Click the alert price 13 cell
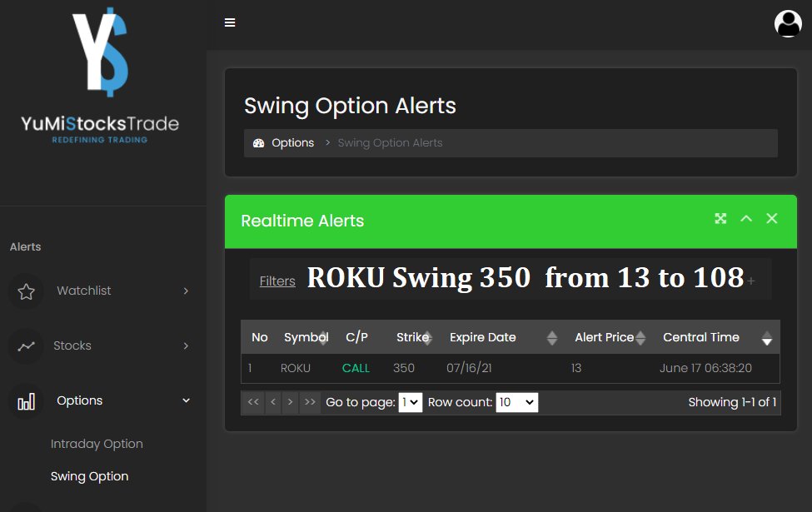This screenshot has height=512, width=812. tap(575, 368)
